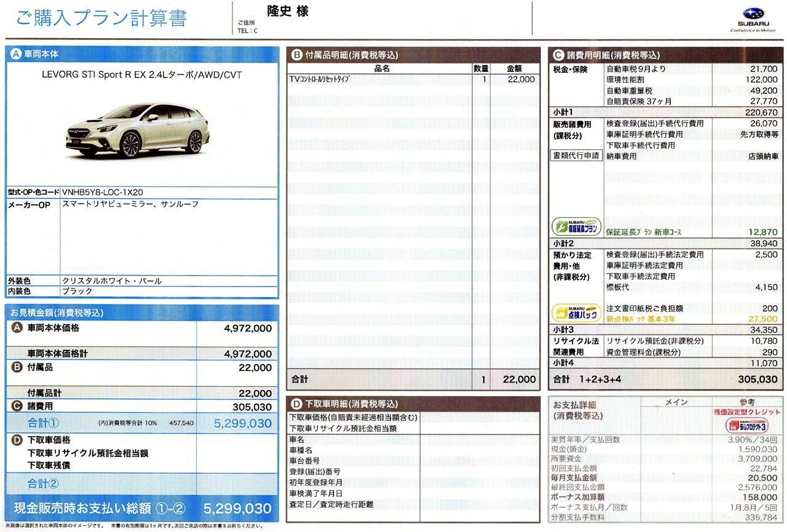Click 資金管理料金 amount 290

[x=771, y=352]
